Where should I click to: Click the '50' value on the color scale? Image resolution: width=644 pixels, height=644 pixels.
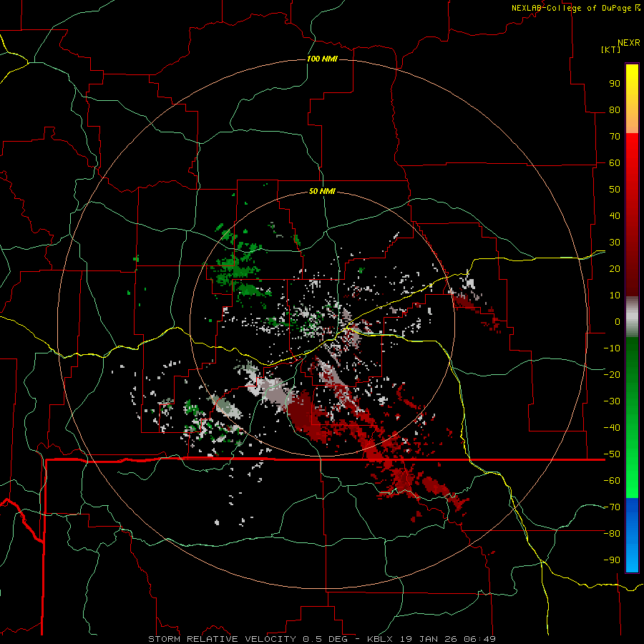[x=615, y=189]
